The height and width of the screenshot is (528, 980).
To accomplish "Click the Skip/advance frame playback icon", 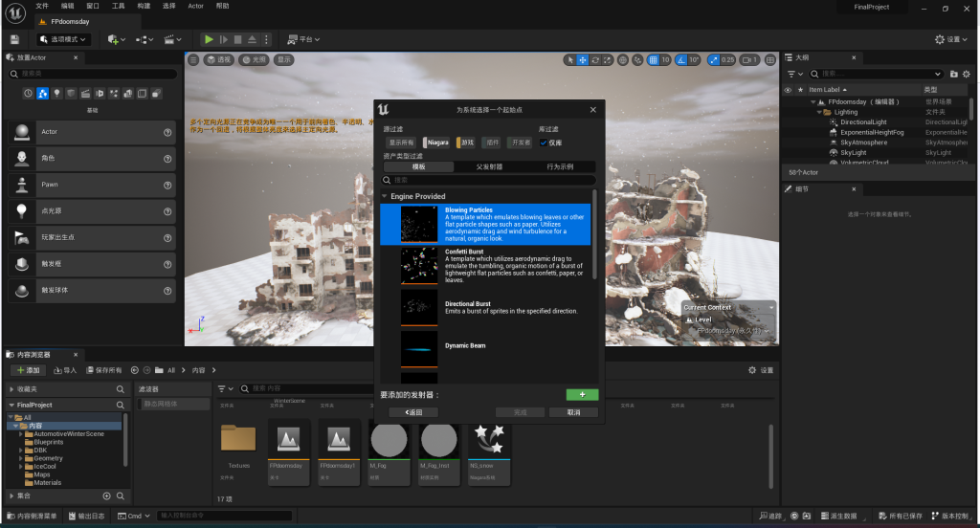I will click(223, 39).
